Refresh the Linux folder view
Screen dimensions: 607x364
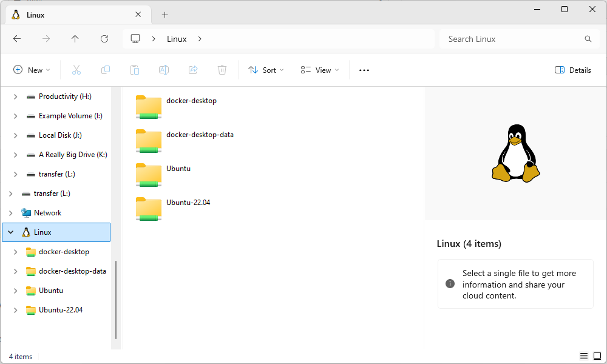(x=104, y=39)
